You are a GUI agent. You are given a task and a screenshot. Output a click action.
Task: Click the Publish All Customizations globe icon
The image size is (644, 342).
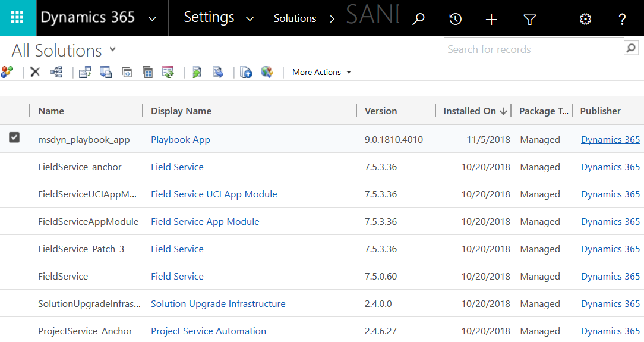(267, 73)
